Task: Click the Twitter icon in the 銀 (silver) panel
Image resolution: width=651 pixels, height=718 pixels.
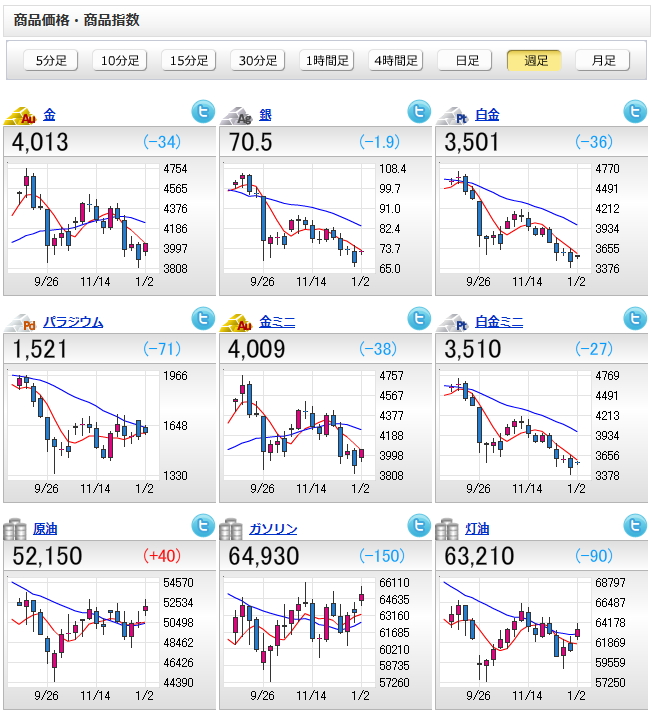Action: [x=419, y=112]
